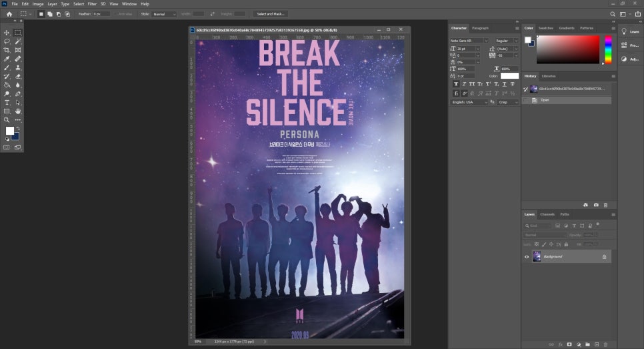Toggle Underline in Character panel

coord(505,84)
